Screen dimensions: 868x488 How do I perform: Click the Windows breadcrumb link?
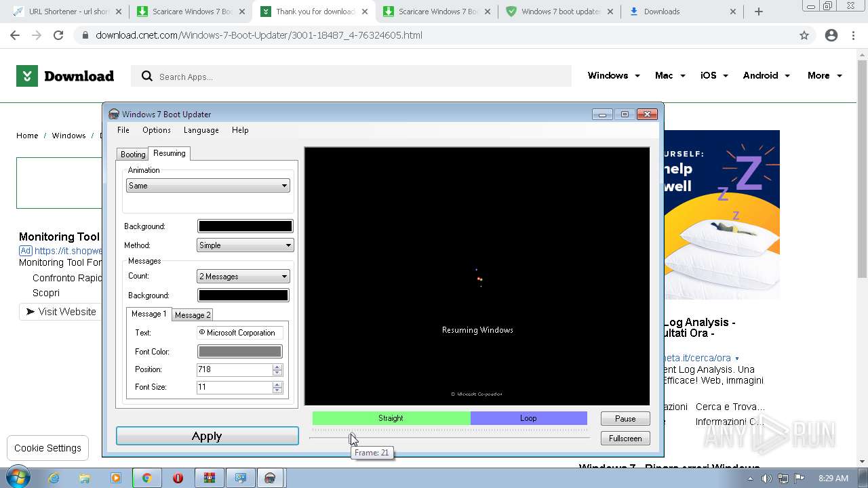tap(68, 136)
